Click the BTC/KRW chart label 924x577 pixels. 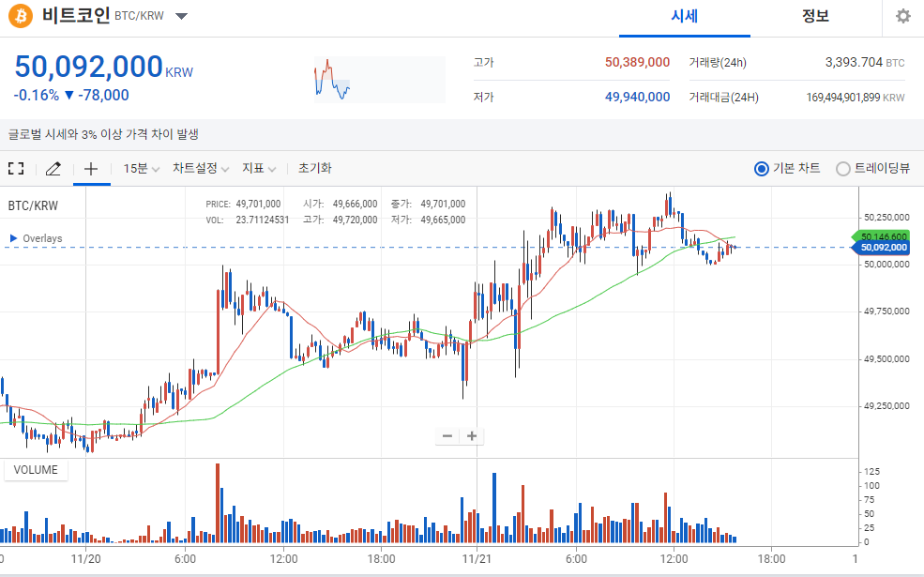tap(33, 205)
